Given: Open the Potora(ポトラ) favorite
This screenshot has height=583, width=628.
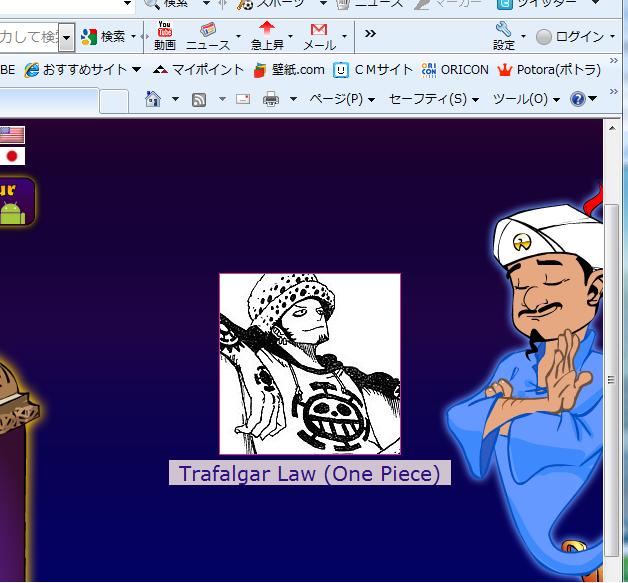Looking at the screenshot, I should (549, 70).
